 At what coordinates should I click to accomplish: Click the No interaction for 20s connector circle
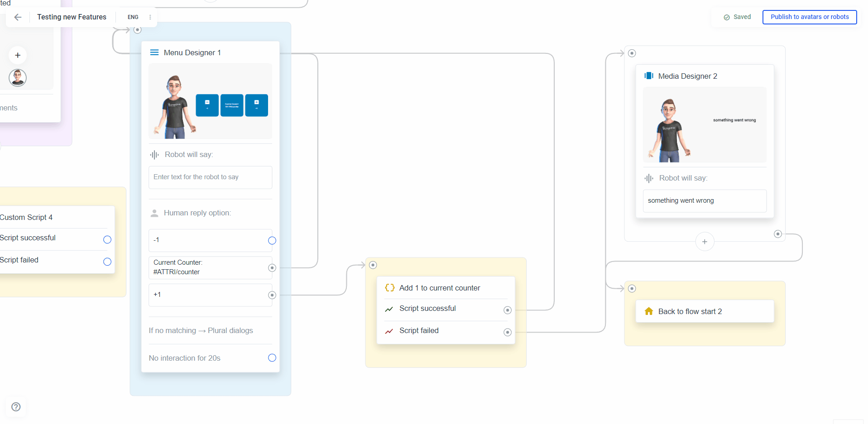click(272, 358)
